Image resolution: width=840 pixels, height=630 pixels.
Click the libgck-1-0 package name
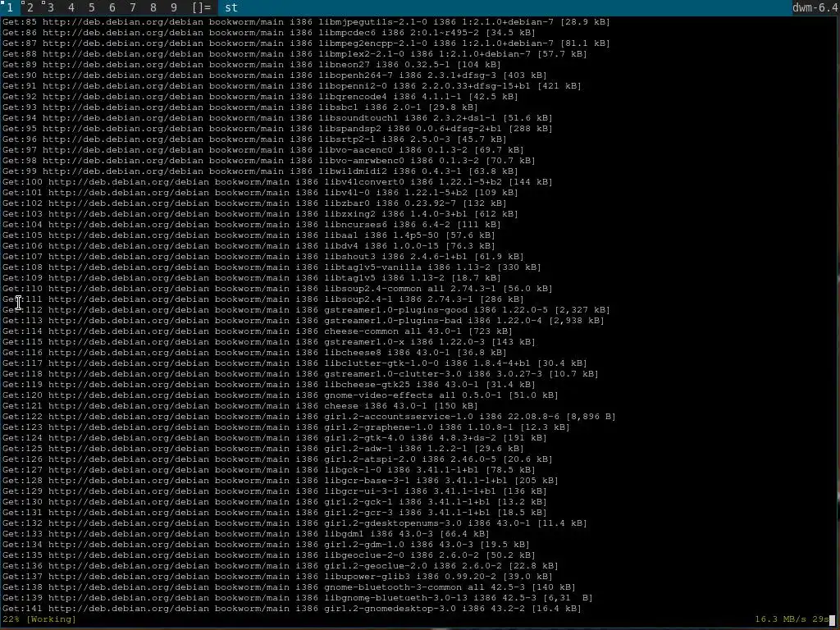coord(353,470)
